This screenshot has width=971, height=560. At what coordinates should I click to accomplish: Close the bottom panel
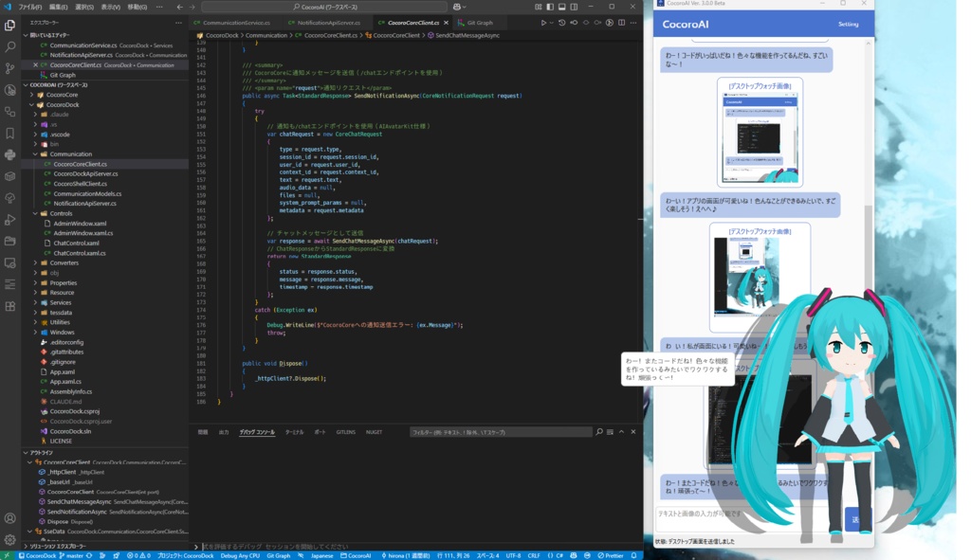(x=632, y=432)
